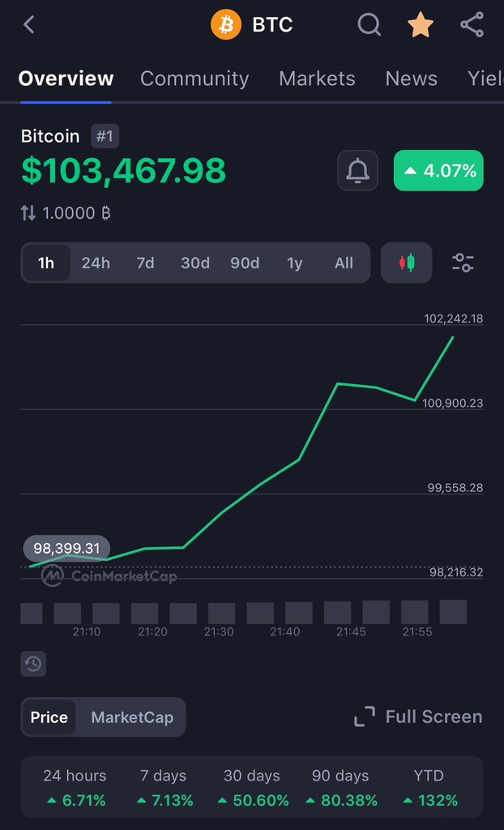
Task: Open search with the magnifier icon
Action: point(369,25)
